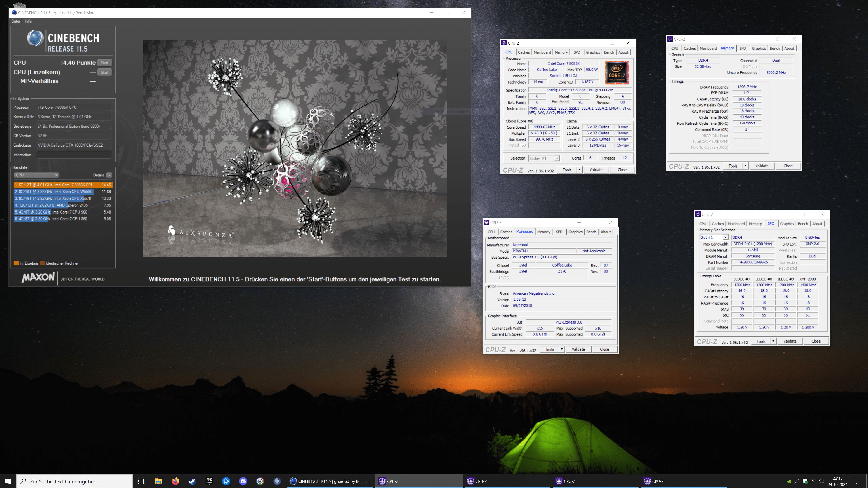Open the NVIDIA tray icon
The width and height of the screenshot is (868, 488).
point(788,481)
